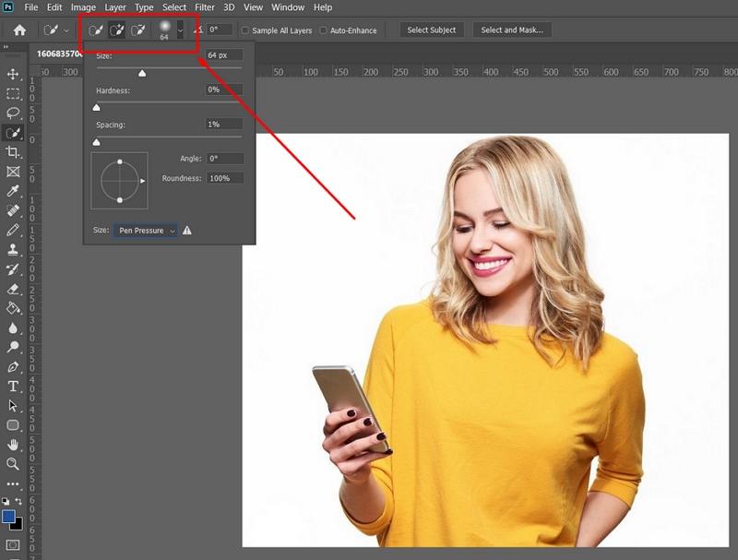Select the Add to Selection mode icon
738x560 pixels.
(116, 30)
